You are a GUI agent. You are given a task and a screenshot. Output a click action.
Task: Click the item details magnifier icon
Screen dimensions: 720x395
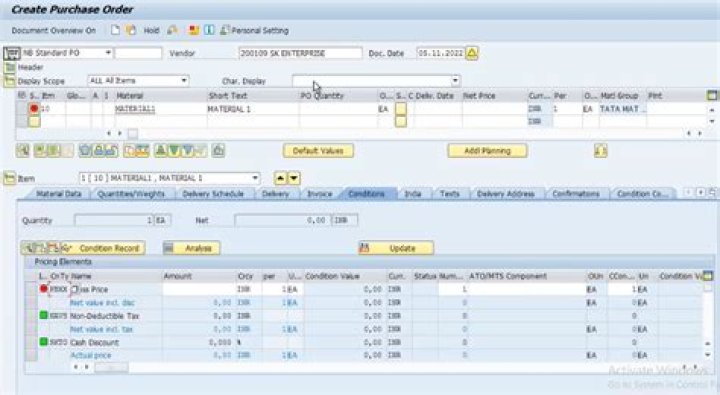tap(22, 151)
